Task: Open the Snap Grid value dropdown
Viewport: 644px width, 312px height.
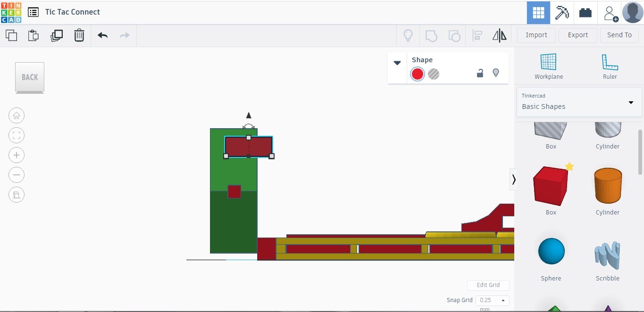Action: click(503, 300)
